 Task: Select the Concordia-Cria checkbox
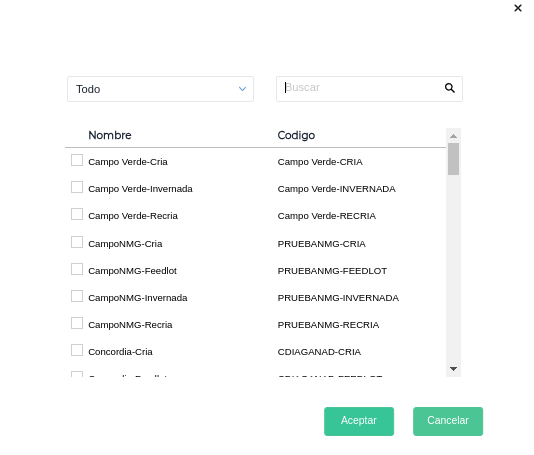77,350
